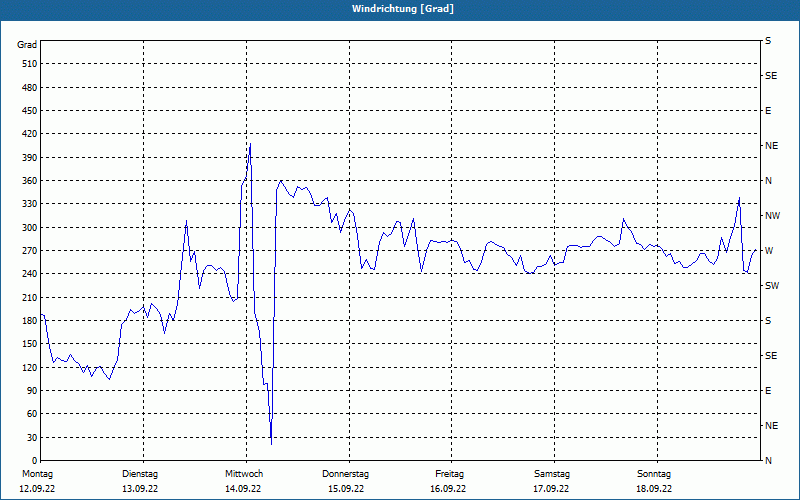Screen dimensions: 800x500
Task: Click the date 18.09.22
Action: click(654, 489)
